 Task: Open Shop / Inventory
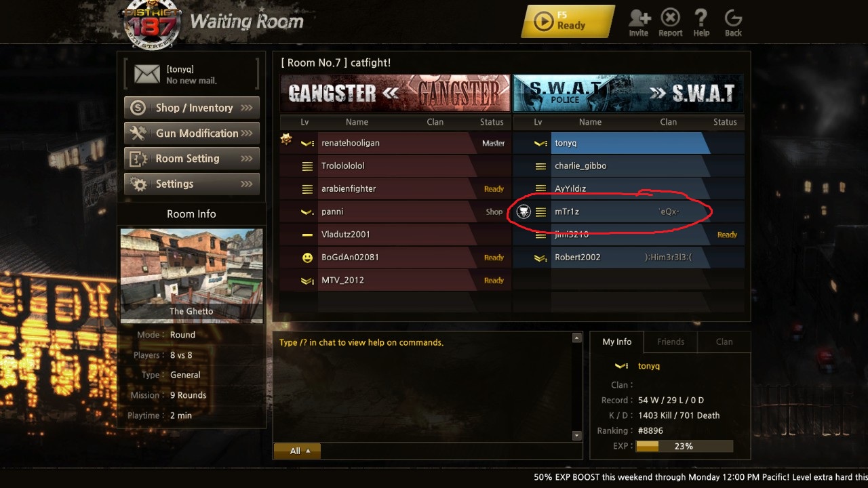pyautogui.click(x=192, y=108)
